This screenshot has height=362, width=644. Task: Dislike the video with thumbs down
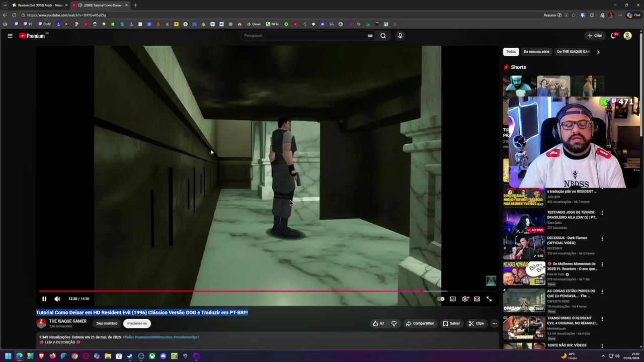(394, 323)
